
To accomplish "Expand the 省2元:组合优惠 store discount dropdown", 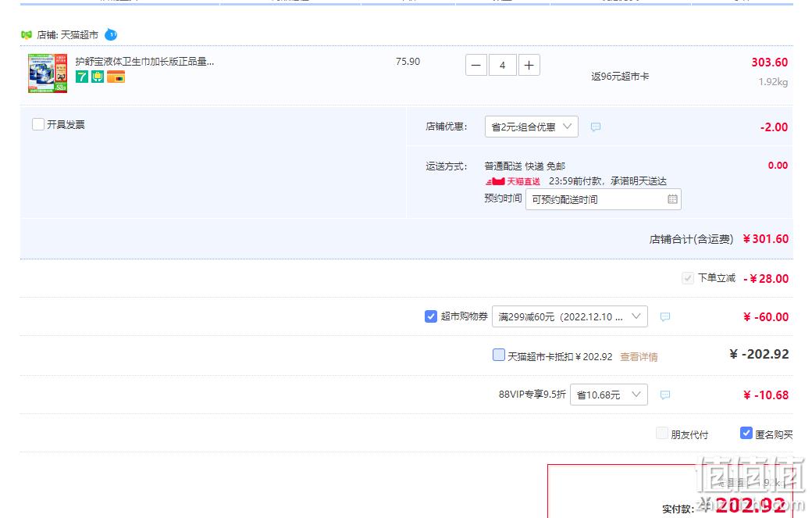I will pos(532,127).
